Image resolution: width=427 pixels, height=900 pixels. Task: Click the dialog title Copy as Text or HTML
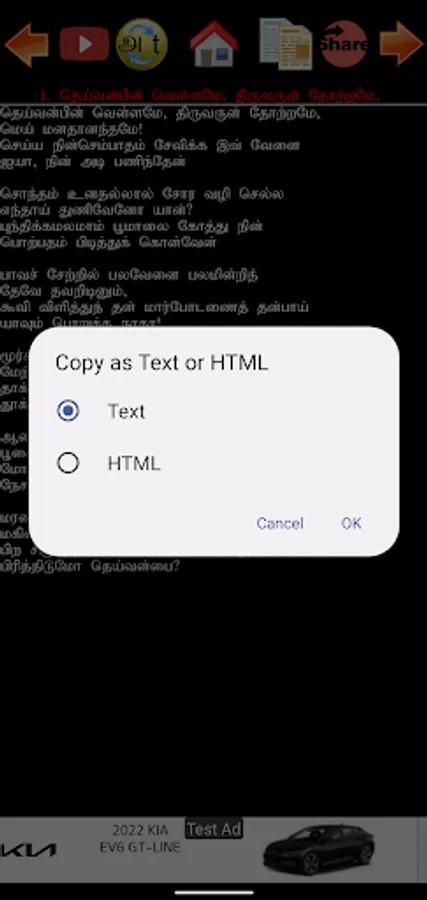(x=161, y=363)
